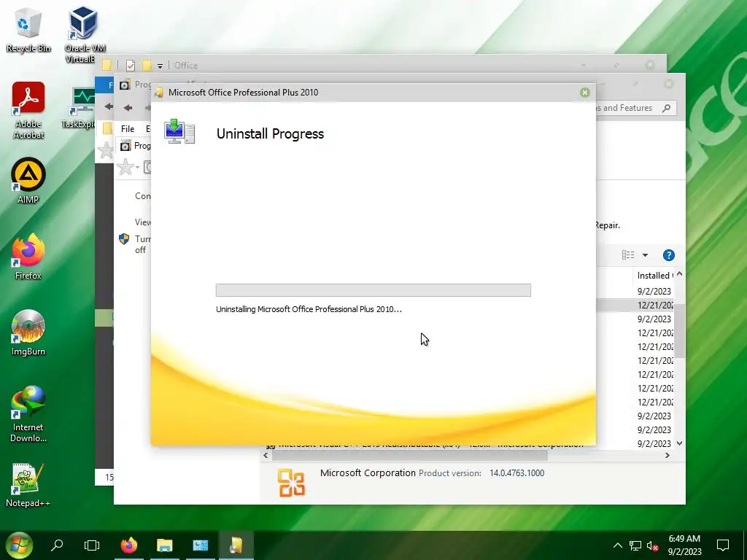Click the setup computer icon beside Uninstall Progress
Viewport: 747px width, 560px height.
179,131
